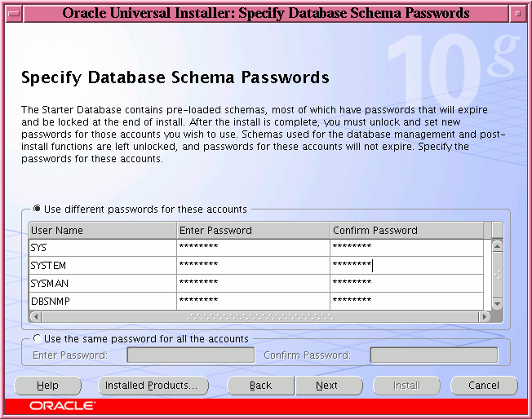Image resolution: width=532 pixels, height=419 pixels.
Task: Open the Installed Products dialog
Action: (x=152, y=386)
